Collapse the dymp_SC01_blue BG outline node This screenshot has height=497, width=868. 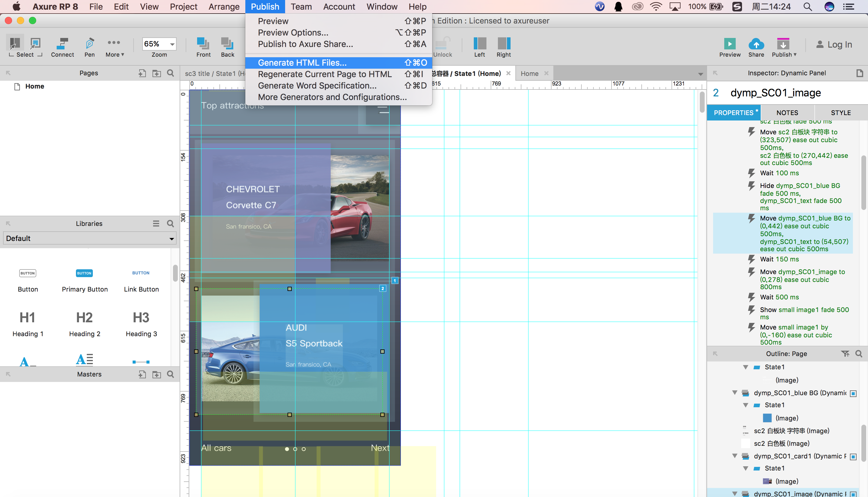click(x=735, y=393)
